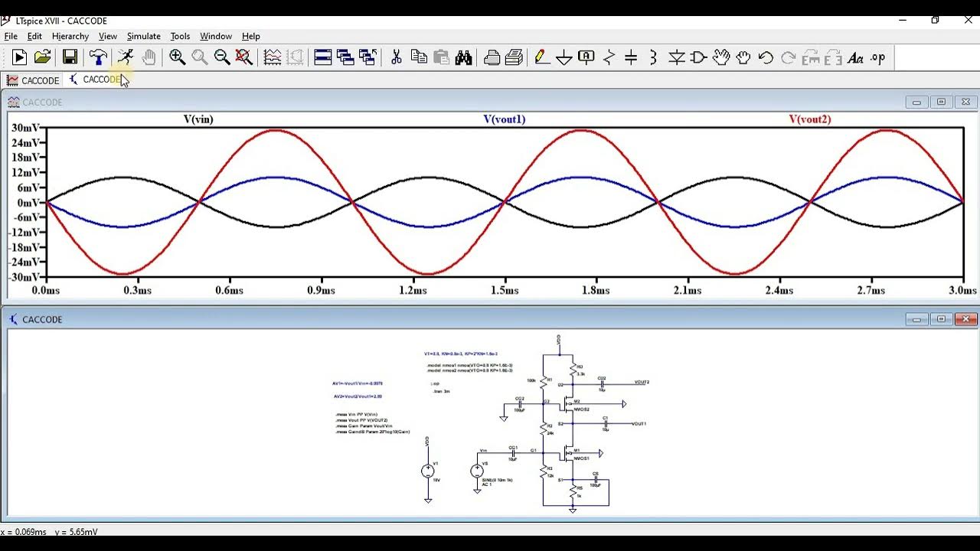Screen dimensions: 980x551
Task: Open the Help menu
Action: (x=251, y=36)
